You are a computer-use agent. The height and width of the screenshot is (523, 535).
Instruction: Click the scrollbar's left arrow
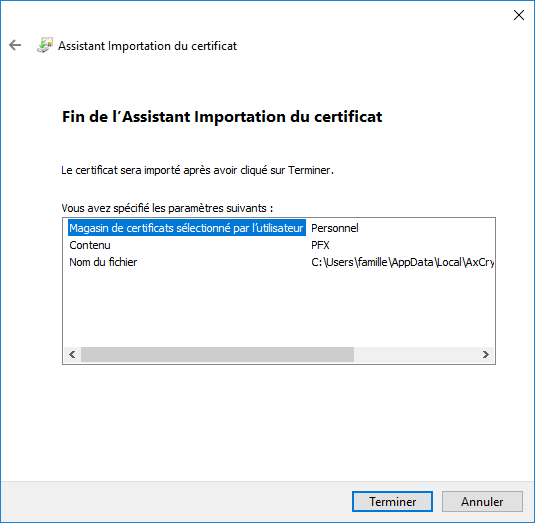[x=72, y=354]
